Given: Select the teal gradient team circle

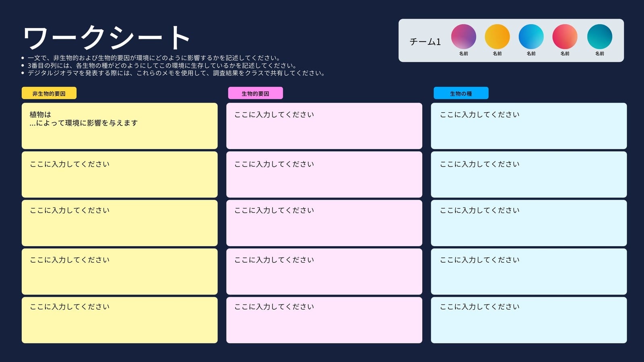Looking at the screenshot, I should click(599, 37).
